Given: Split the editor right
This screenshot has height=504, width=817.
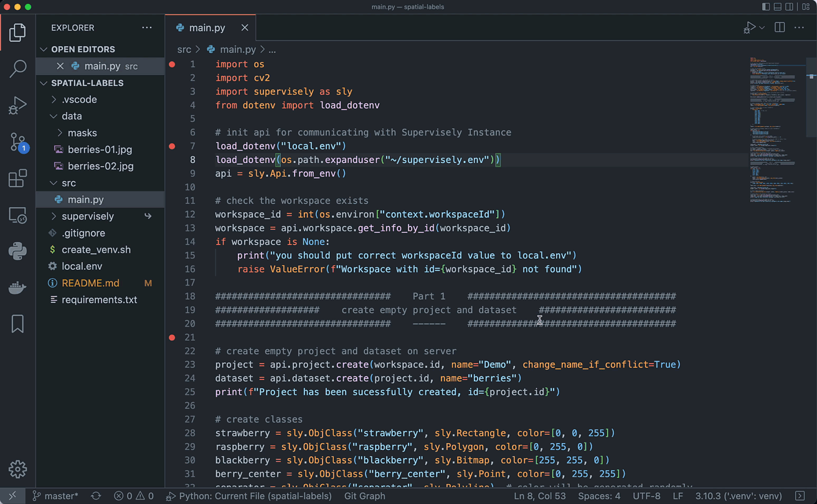Looking at the screenshot, I should tap(779, 27).
